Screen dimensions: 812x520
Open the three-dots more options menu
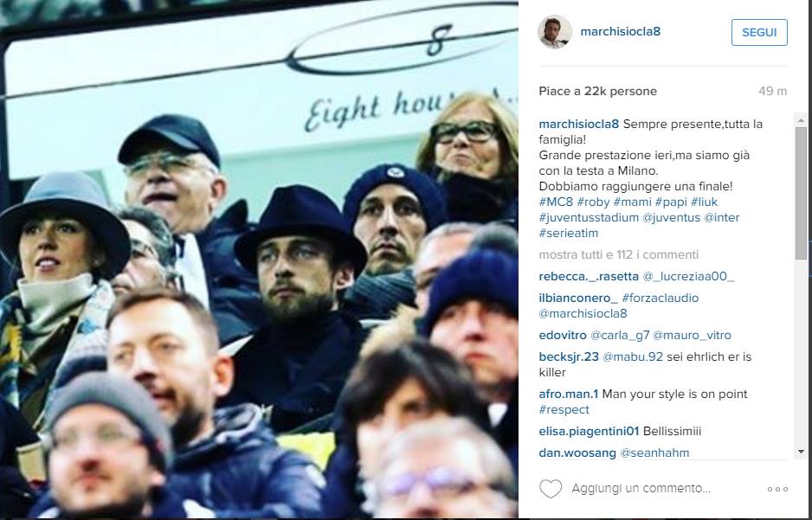777,489
